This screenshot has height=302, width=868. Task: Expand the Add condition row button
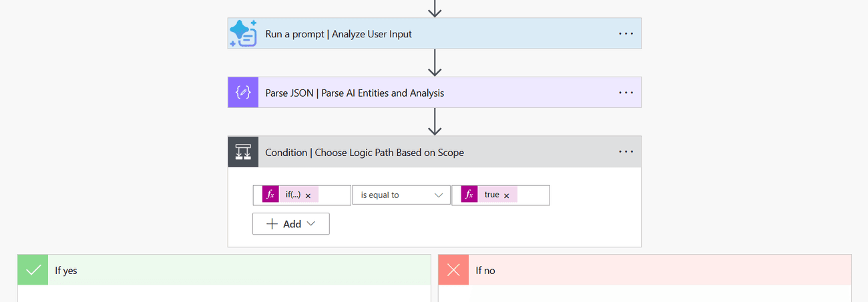(x=291, y=224)
